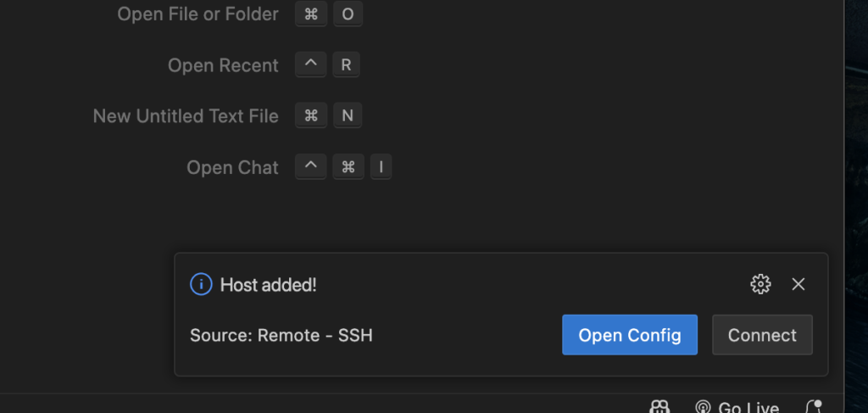The image size is (868, 413).
Task: Open notifications bell in status bar
Action: coord(813,407)
